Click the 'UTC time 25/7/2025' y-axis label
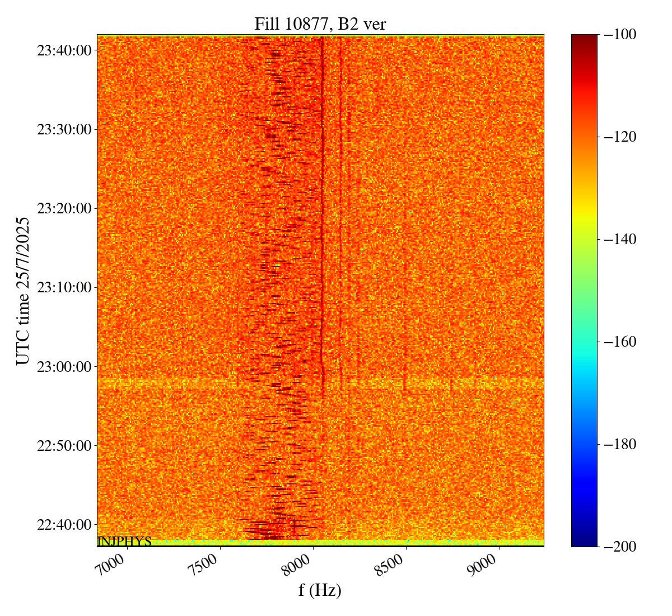The height and width of the screenshot is (616, 672). (x=23, y=291)
